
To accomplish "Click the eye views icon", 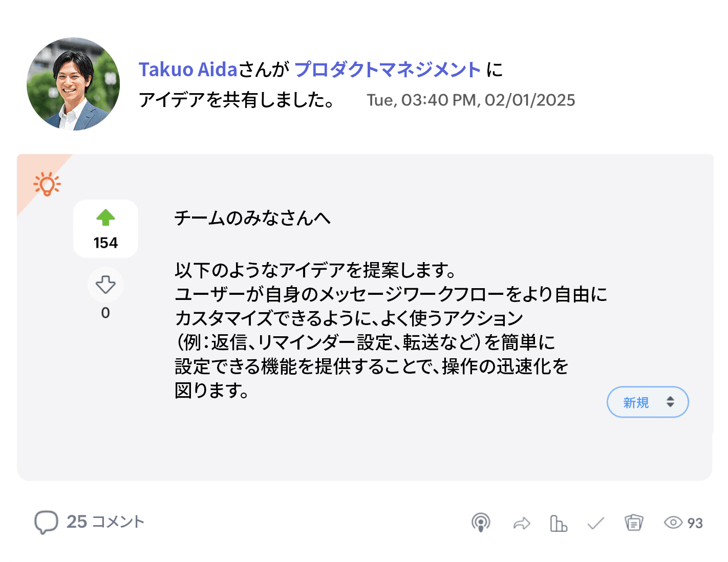I will (x=673, y=523).
